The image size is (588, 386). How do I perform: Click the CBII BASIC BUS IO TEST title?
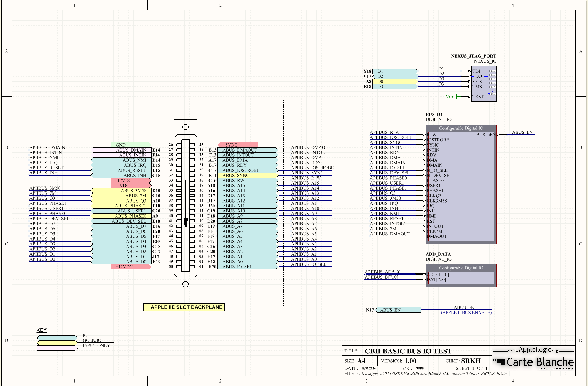coord(408,351)
